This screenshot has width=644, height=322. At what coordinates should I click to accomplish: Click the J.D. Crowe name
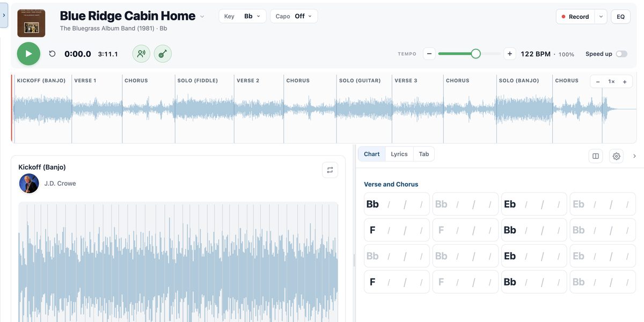[x=60, y=184]
